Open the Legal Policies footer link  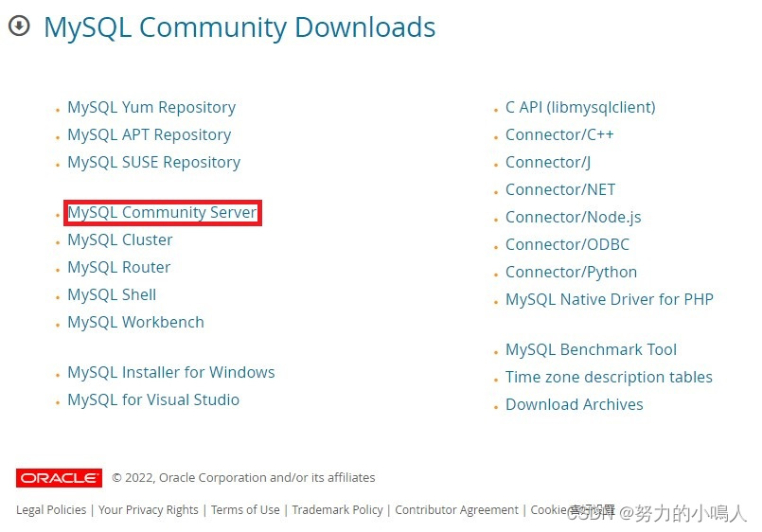point(51,509)
